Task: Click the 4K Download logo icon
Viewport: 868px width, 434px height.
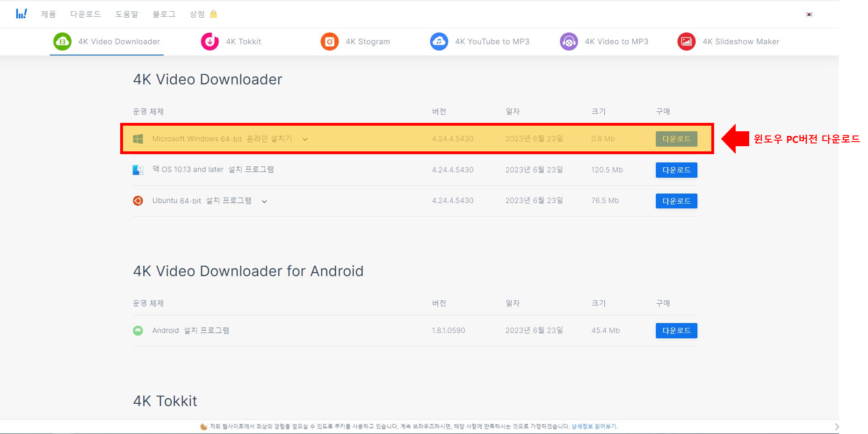Action: (22, 14)
